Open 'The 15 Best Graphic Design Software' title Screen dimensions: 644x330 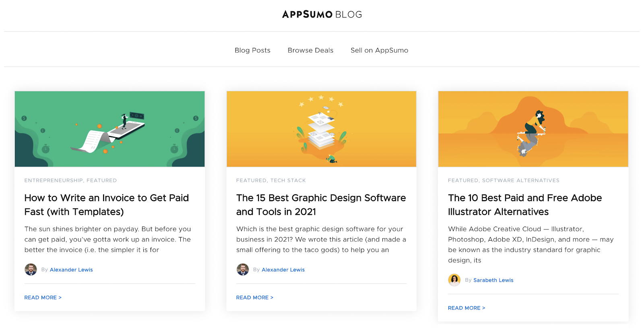321,205
